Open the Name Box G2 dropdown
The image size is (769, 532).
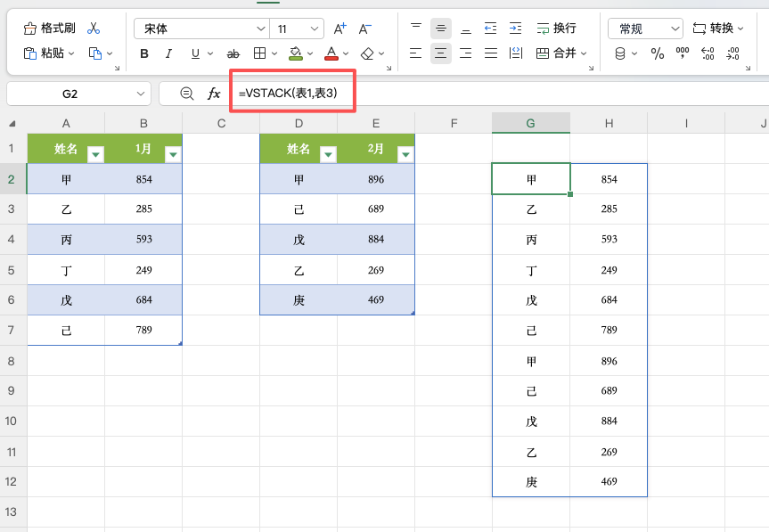point(141,94)
